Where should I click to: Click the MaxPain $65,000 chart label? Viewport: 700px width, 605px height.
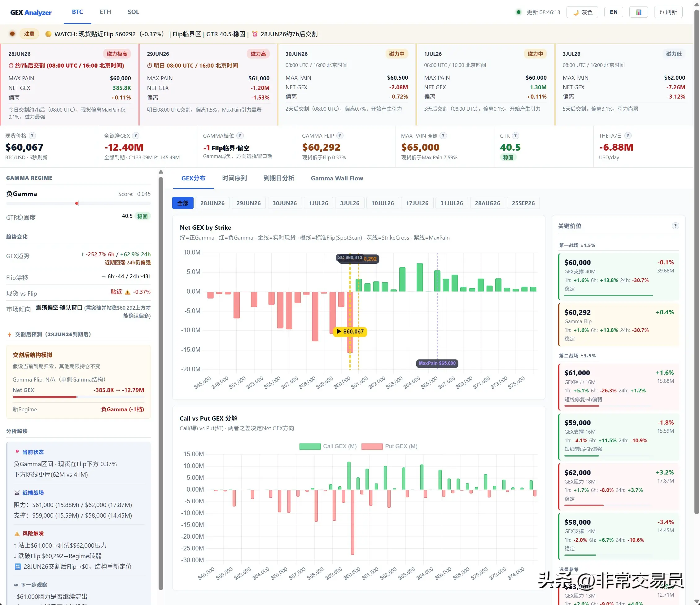437,363
